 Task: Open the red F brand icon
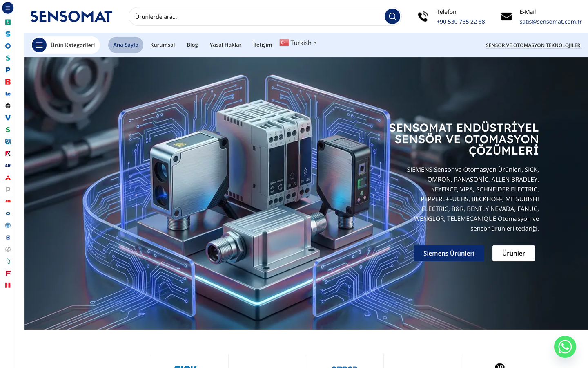pos(8,273)
